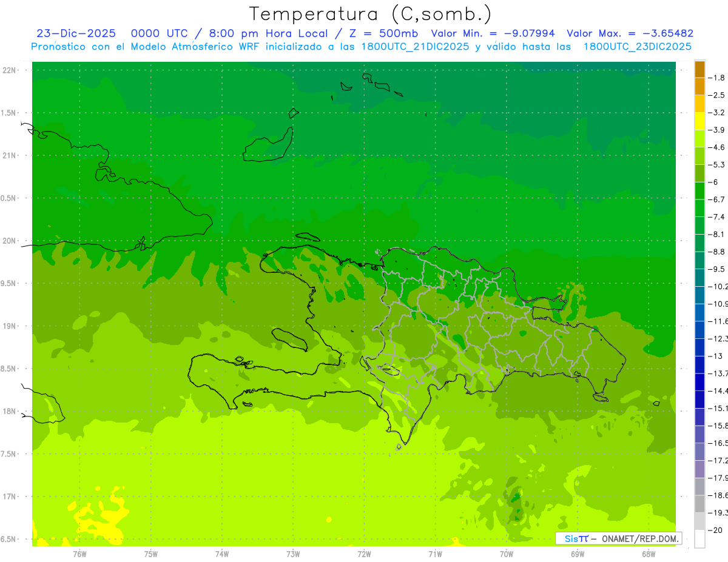
Task: Click the '-4.6' colorbar value
Action: (717, 147)
